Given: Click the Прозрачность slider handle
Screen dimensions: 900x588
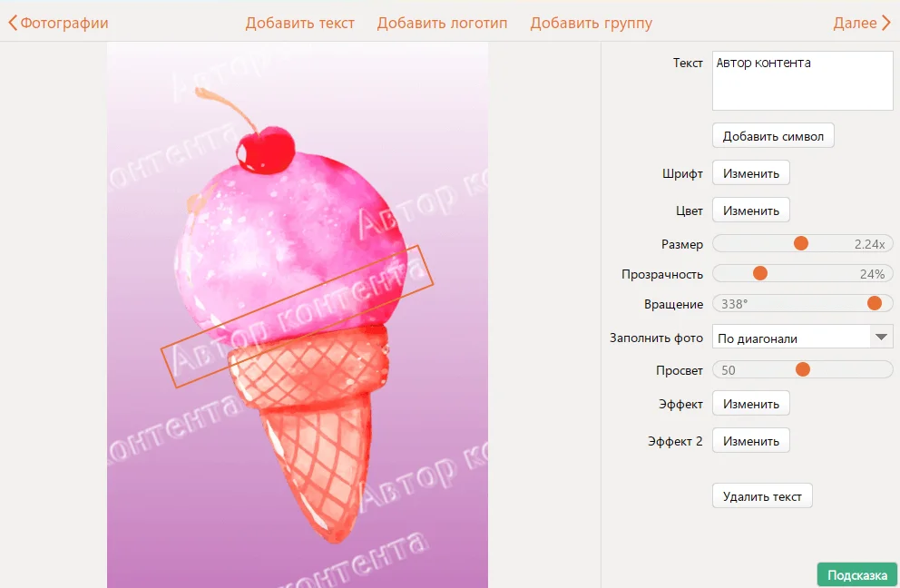Looking at the screenshot, I should coord(760,273).
